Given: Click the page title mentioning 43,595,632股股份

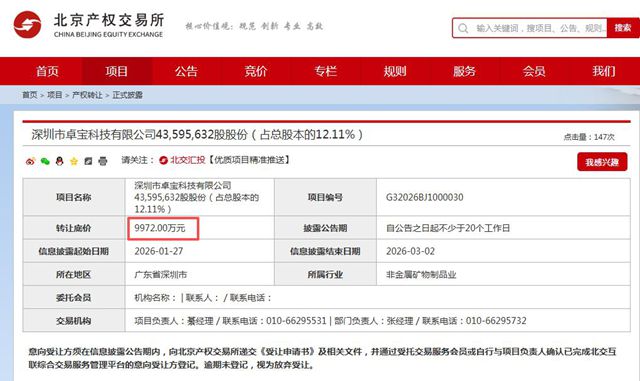Looking at the screenshot, I should 197,134.
